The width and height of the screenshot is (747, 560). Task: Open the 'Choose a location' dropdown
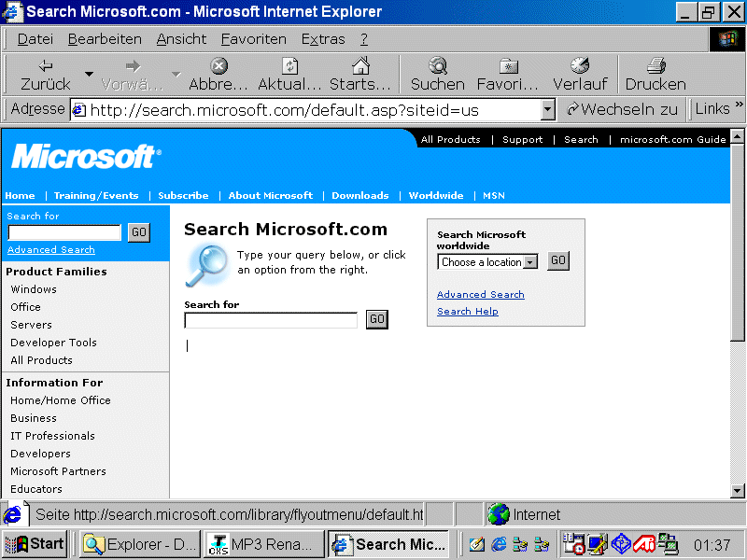(530, 262)
